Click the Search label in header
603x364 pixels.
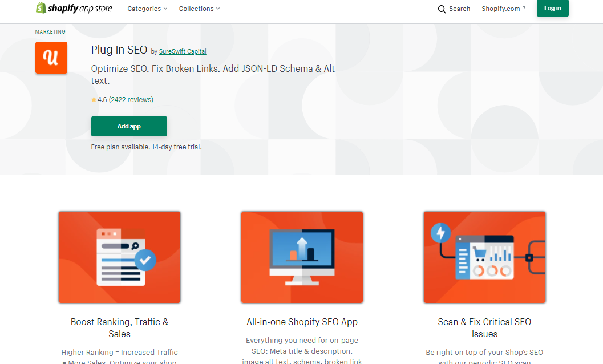tap(460, 9)
